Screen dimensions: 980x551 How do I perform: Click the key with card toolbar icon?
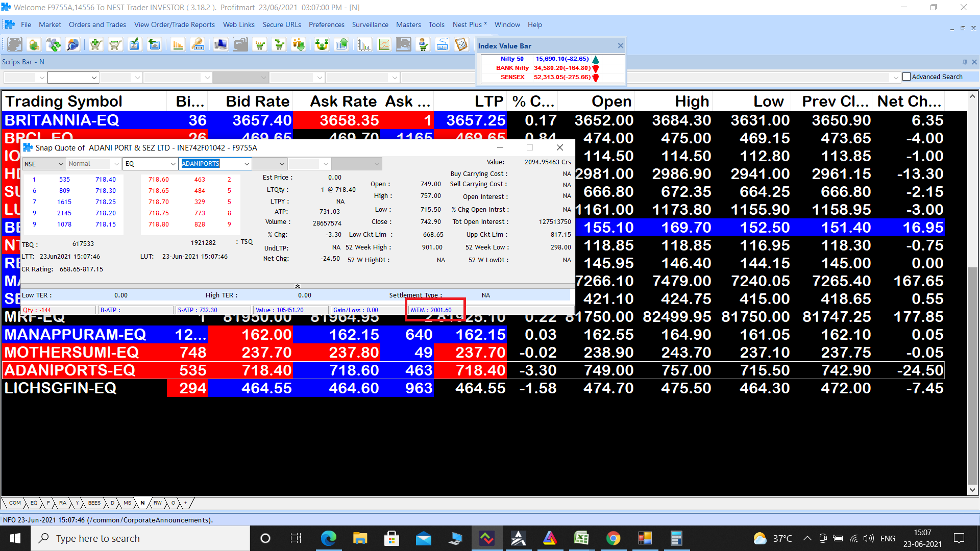point(197,45)
